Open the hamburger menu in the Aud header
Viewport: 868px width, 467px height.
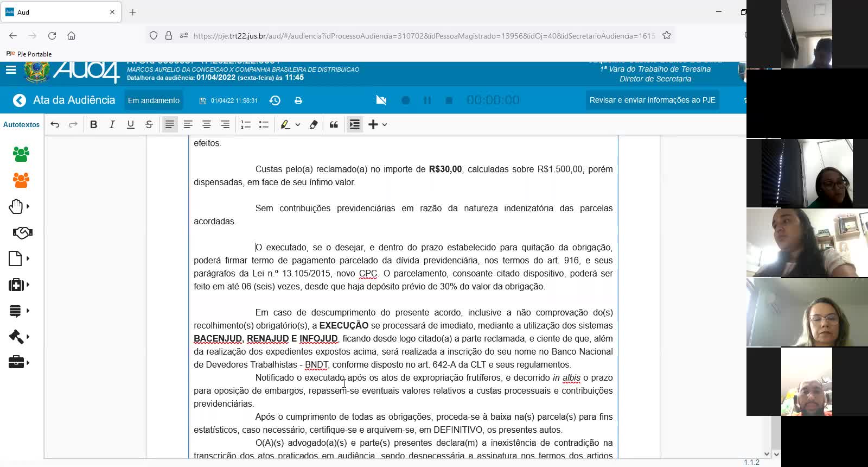(11, 70)
